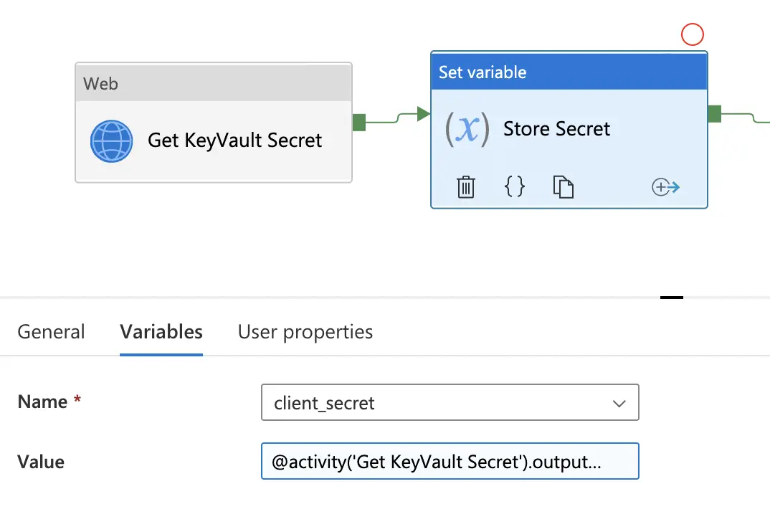This screenshot has height=532, width=770.
Task: Click the Web category label on the activity
Action: 100,83
